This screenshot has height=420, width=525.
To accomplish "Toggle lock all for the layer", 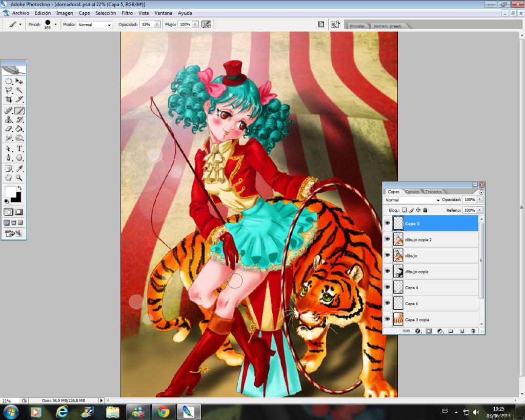I will coord(425,210).
